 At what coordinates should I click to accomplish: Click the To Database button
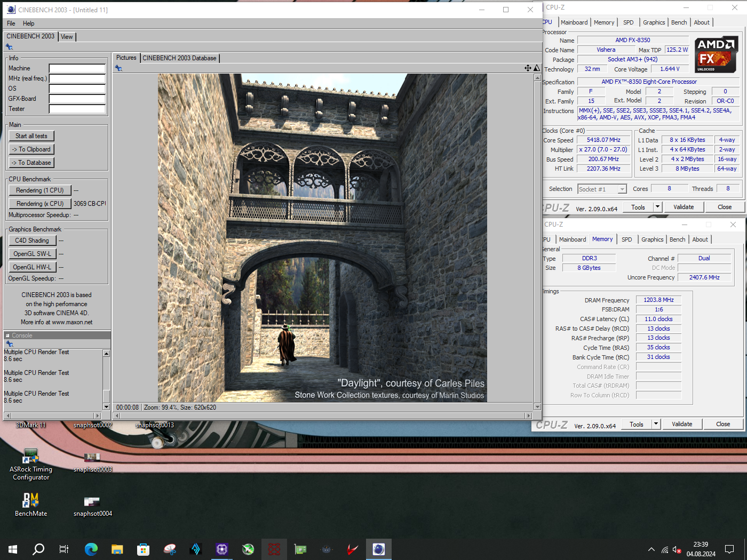coord(31,163)
